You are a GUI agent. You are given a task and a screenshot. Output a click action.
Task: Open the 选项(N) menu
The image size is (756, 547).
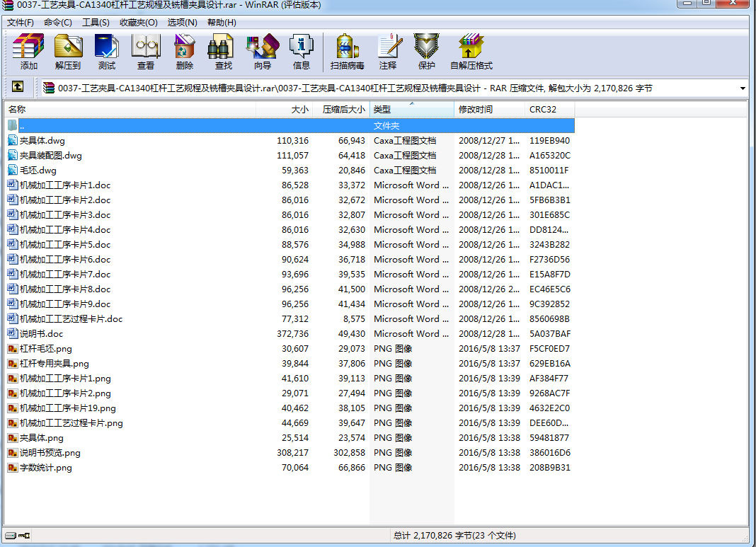point(182,23)
